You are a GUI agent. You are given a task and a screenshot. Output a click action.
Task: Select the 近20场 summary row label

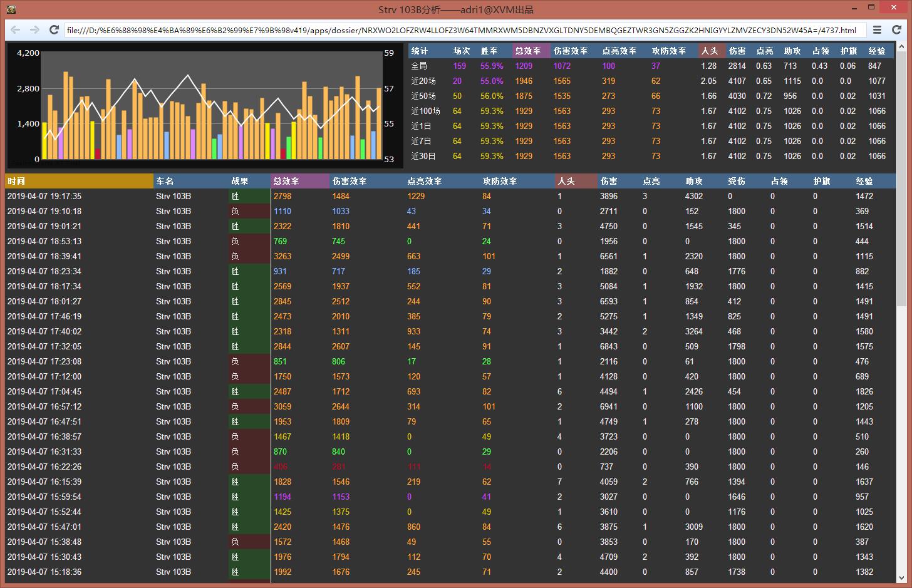tap(423, 81)
